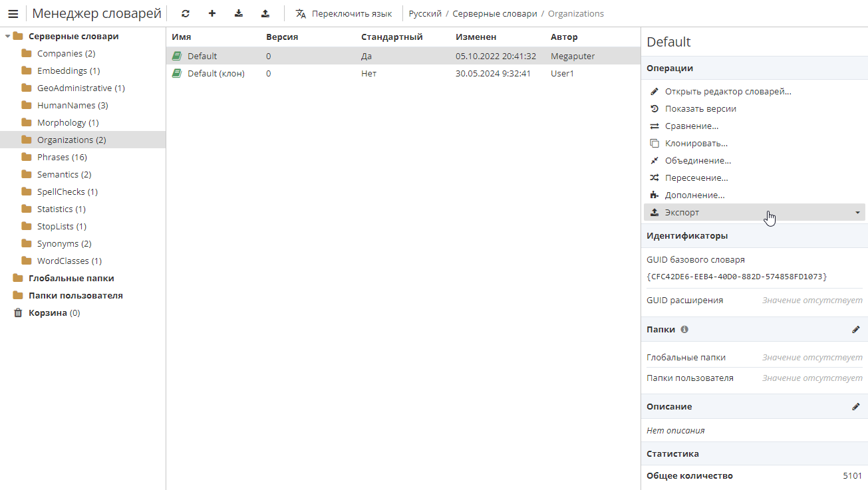Click Organizations breadcrumb item
The width and height of the screenshot is (868, 490).
point(576,13)
